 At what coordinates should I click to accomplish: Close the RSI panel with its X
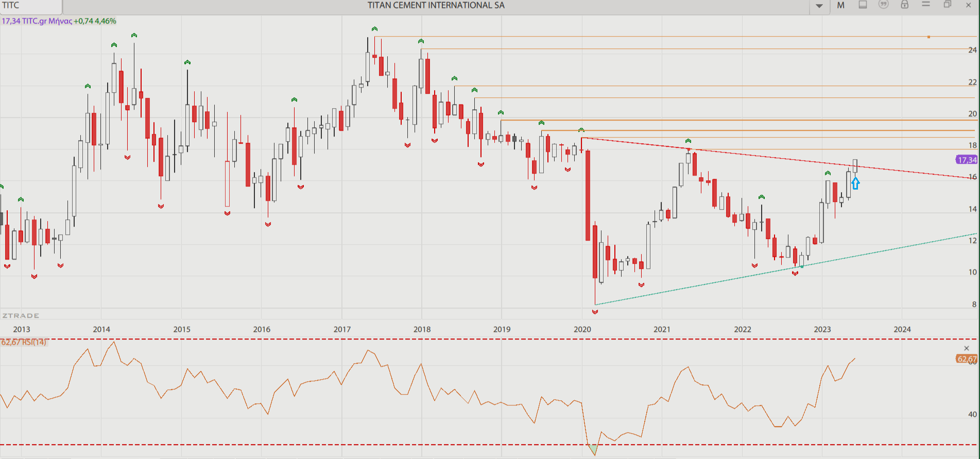pyautogui.click(x=966, y=349)
